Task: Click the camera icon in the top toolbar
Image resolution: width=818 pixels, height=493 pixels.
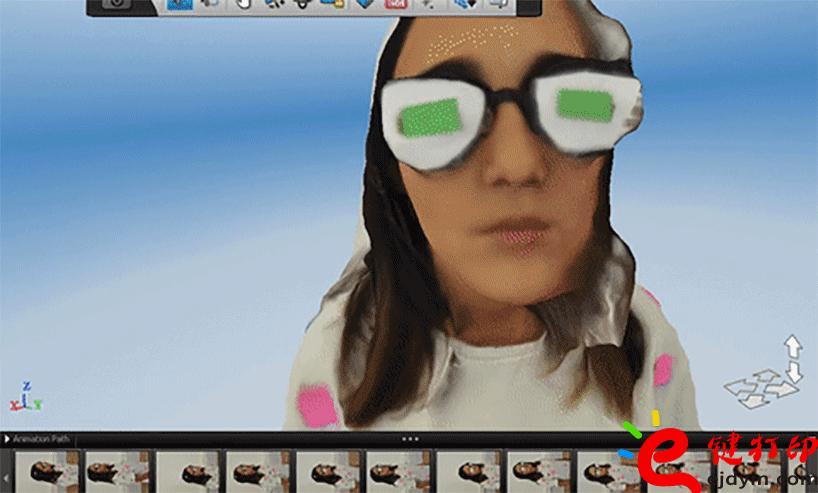Action: [117, 5]
